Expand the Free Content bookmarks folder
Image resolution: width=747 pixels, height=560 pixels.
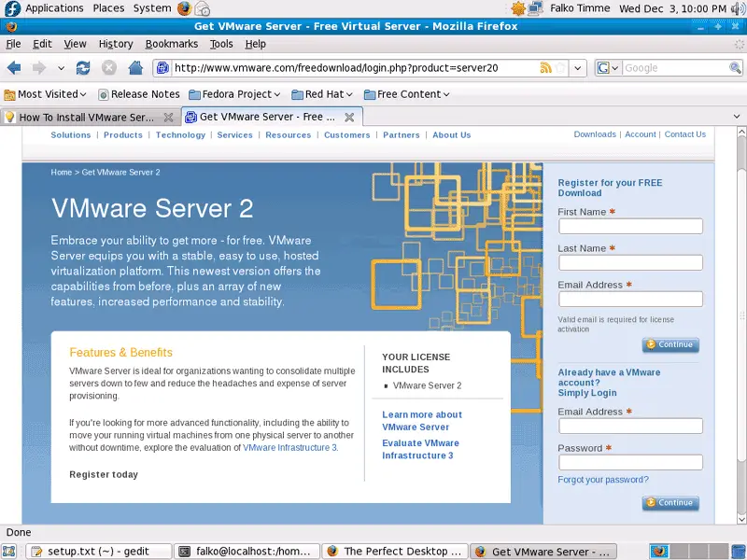point(406,94)
